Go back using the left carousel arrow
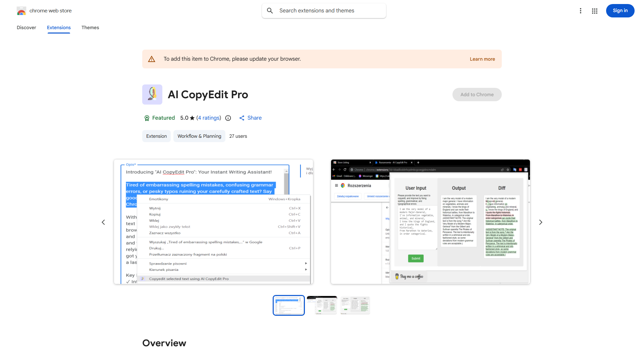 point(103,222)
